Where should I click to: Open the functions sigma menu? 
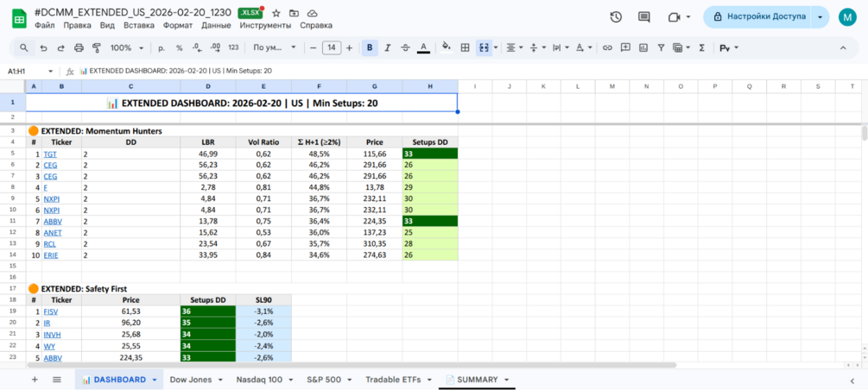point(702,48)
